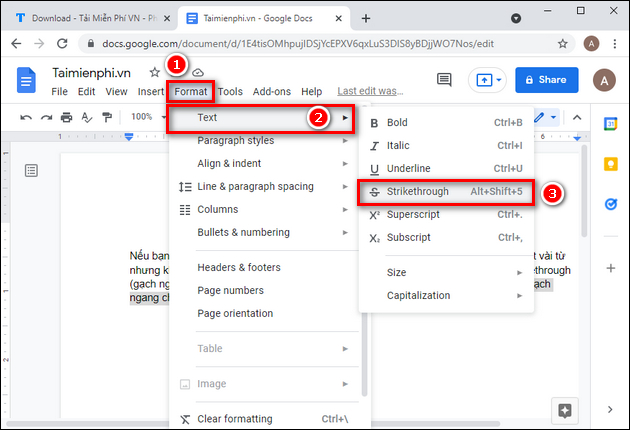Click the Redo toolbar icon
Viewport: 630px width, 430px height.
click(x=46, y=117)
